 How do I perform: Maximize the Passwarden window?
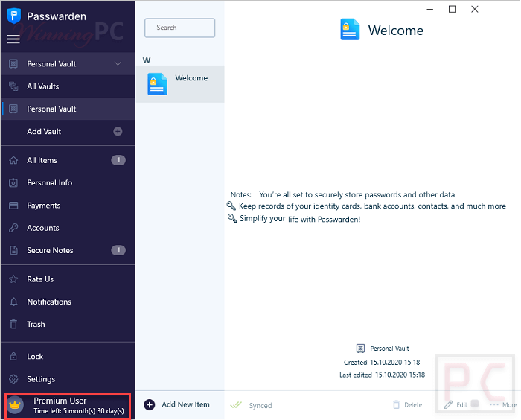[452, 10]
